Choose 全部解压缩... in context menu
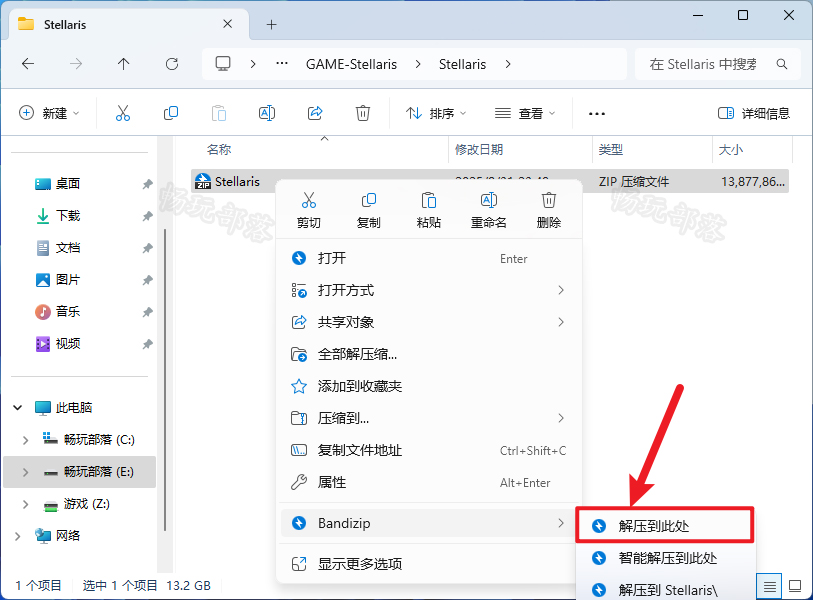The image size is (813, 600). 429,354
